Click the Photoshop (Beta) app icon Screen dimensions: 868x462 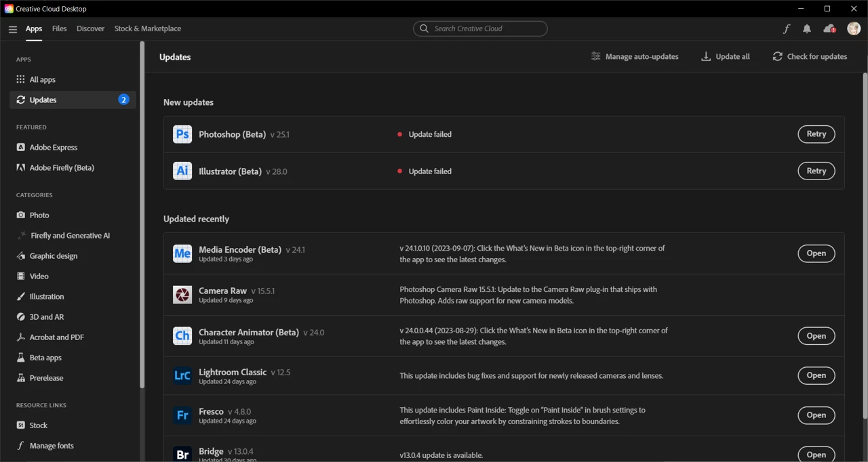point(182,134)
